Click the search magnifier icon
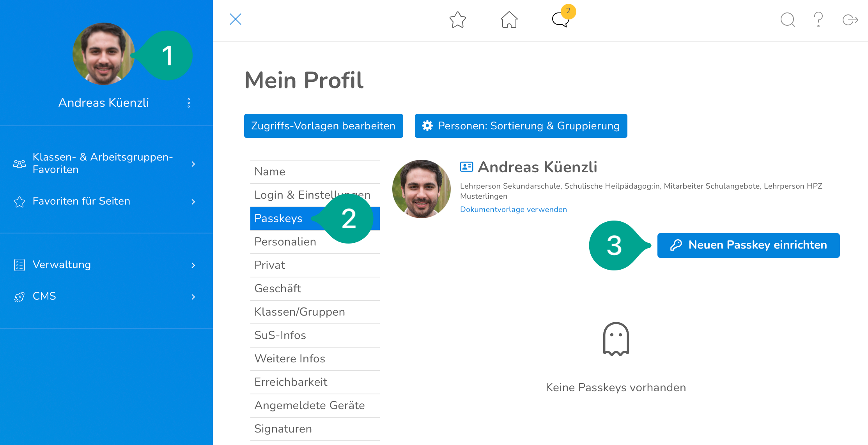This screenshot has width=868, height=445. [787, 19]
